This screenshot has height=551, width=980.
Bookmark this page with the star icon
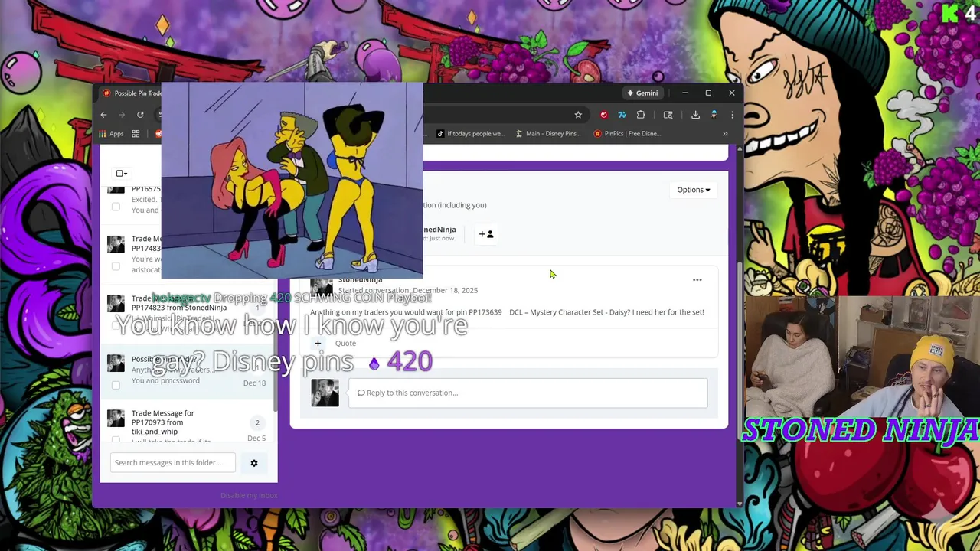(578, 115)
